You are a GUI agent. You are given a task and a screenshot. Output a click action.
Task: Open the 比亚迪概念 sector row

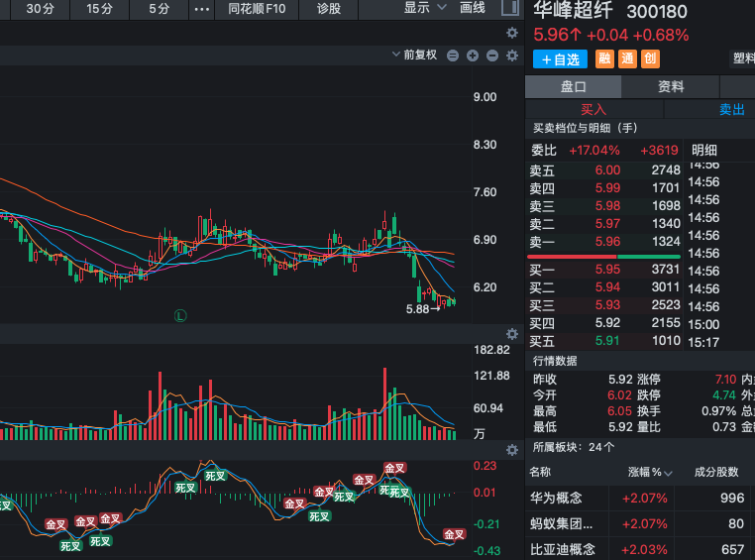pyautogui.click(x=640, y=549)
